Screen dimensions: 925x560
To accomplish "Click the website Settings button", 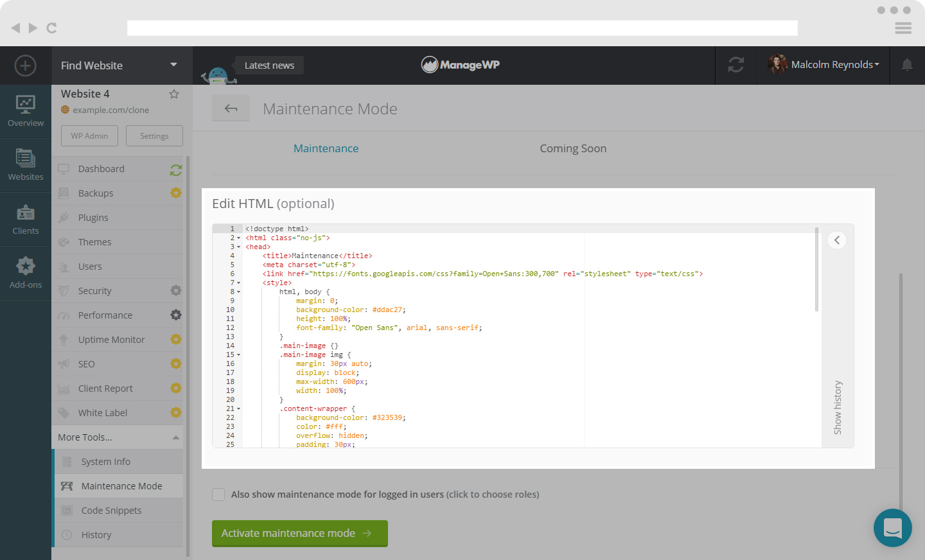I will click(x=154, y=136).
